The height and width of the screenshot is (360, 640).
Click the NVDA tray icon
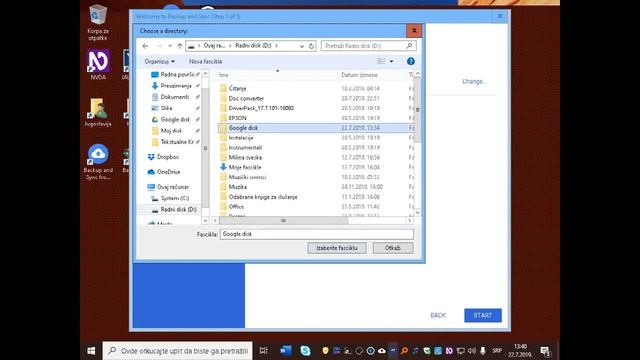click(449, 351)
